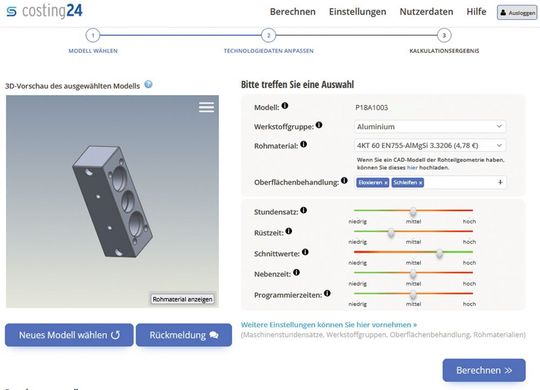The image size is (540, 390).
Task: Open the hamburger menu in 3D preview
Action: (206, 107)
